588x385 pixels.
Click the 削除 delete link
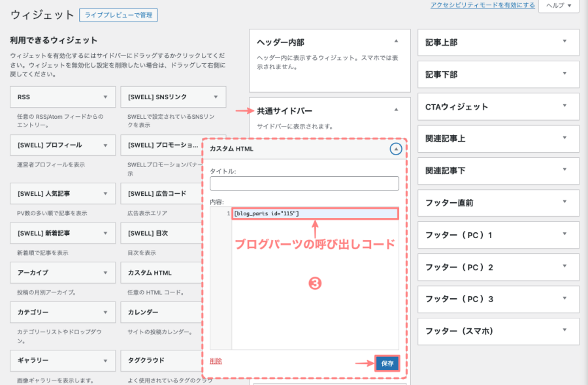point(216,361)
